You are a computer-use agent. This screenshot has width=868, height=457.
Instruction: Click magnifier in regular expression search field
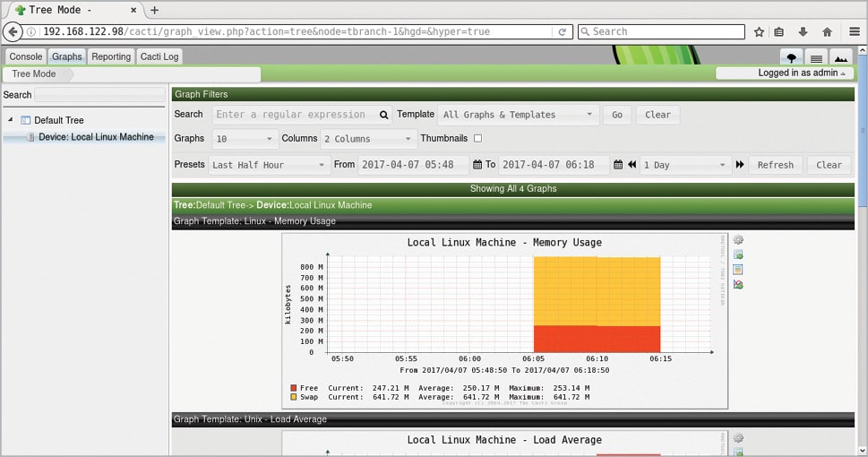click(383, 115)
